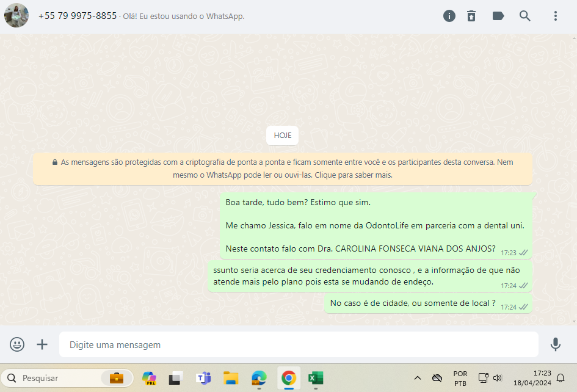Click the trash delete chat icon
577x392 pixels.
(x=471, y=16)
